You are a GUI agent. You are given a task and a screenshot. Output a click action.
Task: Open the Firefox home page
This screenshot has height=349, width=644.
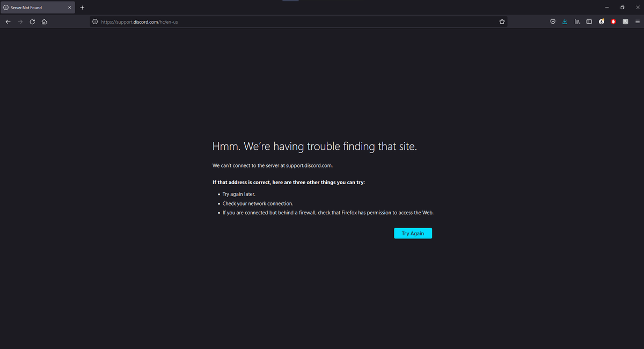tap(44, 22)
